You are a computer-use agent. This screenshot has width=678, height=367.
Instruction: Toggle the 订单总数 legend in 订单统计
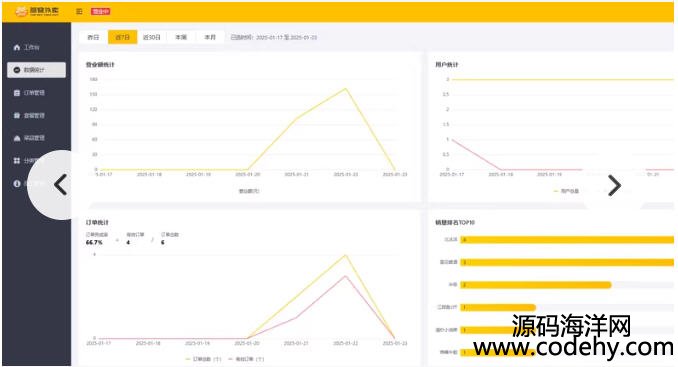tap(203, 359)
